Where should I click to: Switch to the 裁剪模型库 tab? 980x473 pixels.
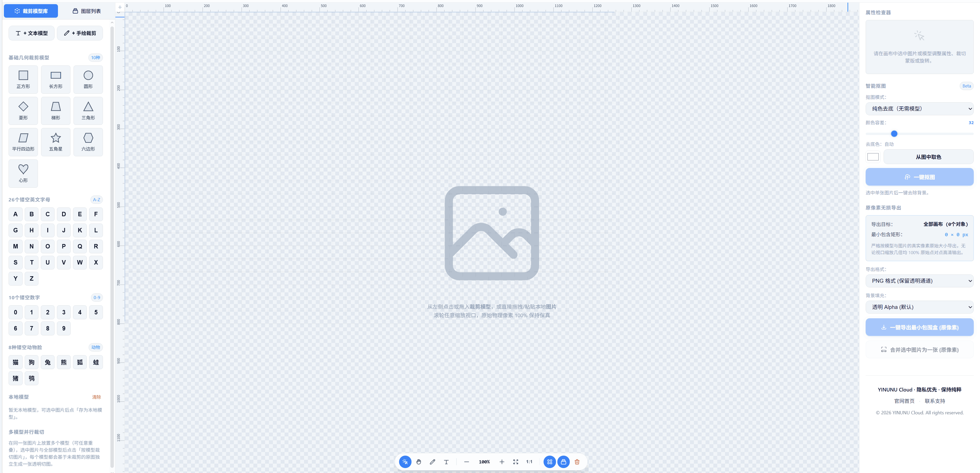(x=31, y=11)
